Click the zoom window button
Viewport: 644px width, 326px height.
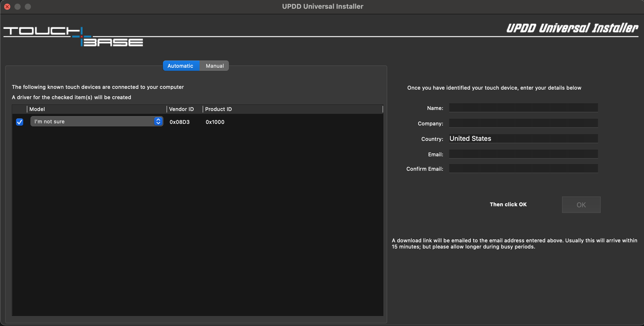coord(28,7)
